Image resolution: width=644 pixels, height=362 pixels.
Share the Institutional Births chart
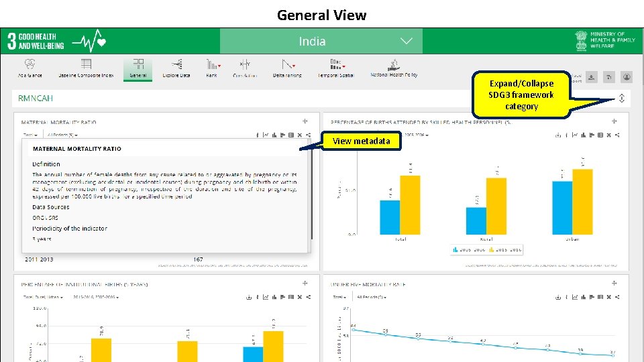point(308,297)
